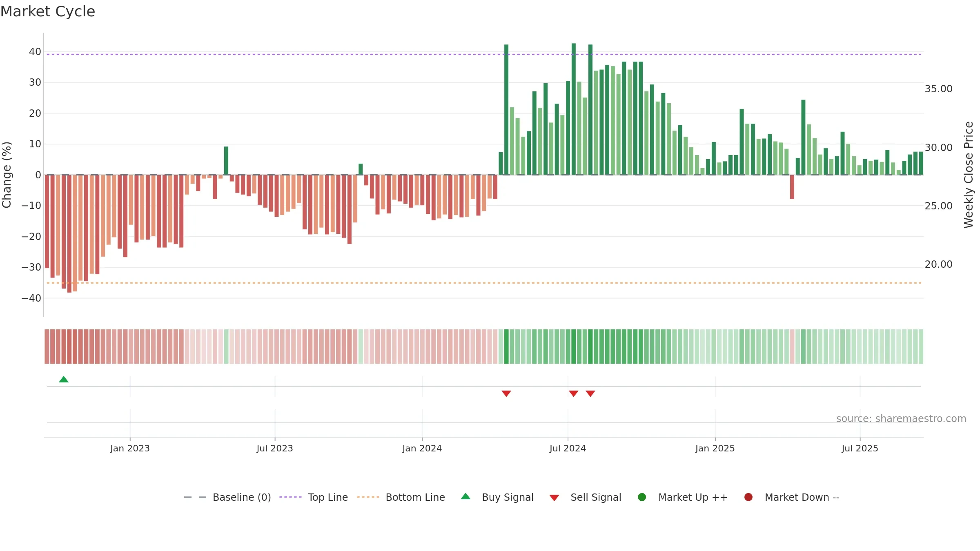Click the Market Cycle chart title
Screen dimensions: 980x551
pyautogui.click(x=48, y=11)
